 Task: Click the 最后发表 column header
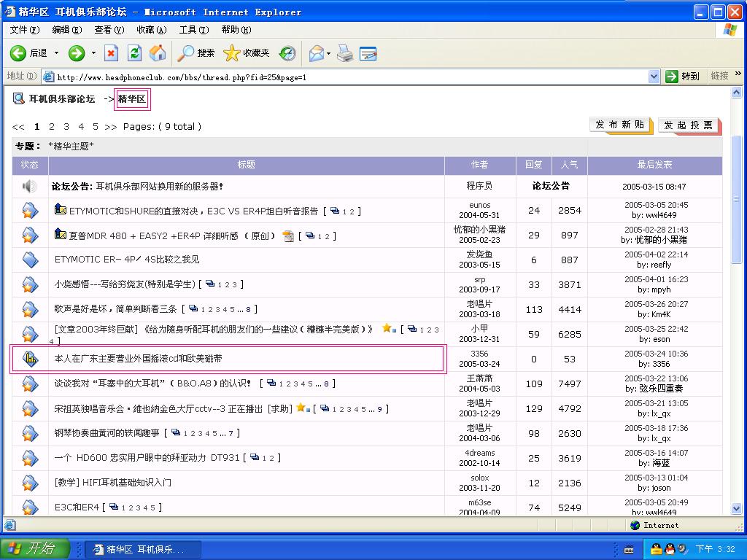pyautogui.click(x=654, y=165)
